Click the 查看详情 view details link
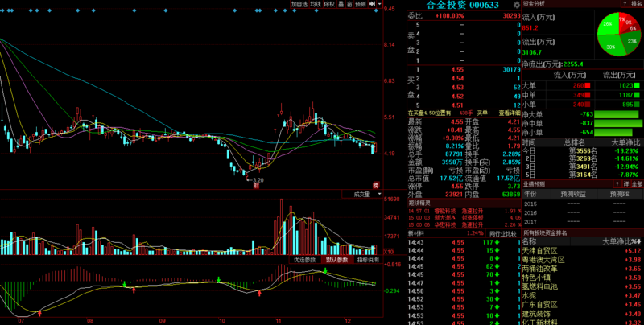This screenshot has height=325, width=644. pos(509,113)
